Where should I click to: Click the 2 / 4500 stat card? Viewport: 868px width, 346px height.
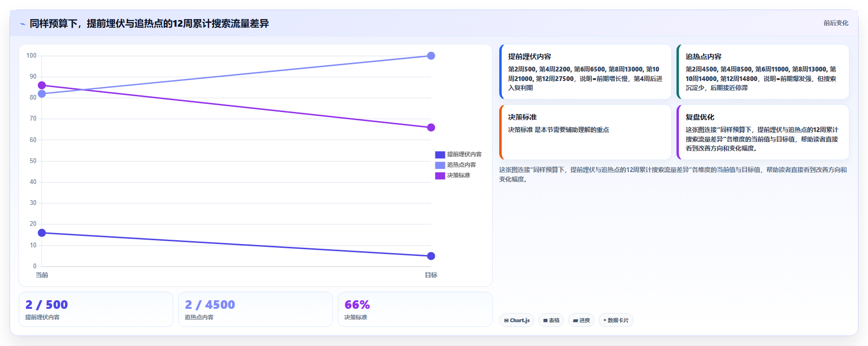pyautogui.click(x=255, y=309)
